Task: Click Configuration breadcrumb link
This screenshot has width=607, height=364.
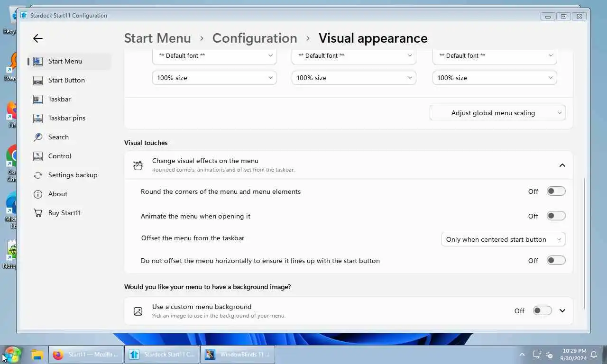Action: point(255,38)
